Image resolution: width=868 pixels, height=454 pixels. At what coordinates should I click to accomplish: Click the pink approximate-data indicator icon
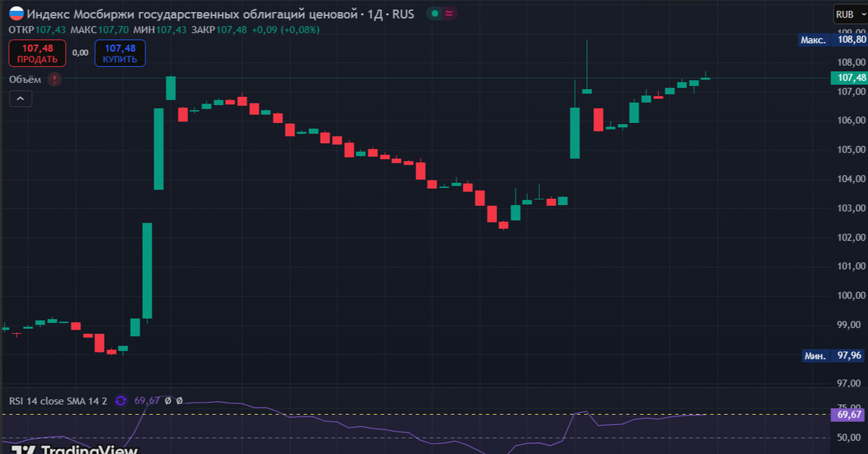(450, 14)
